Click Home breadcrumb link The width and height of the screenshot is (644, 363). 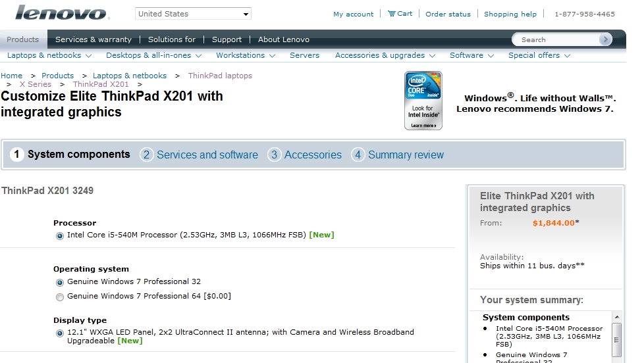(11, 76)
